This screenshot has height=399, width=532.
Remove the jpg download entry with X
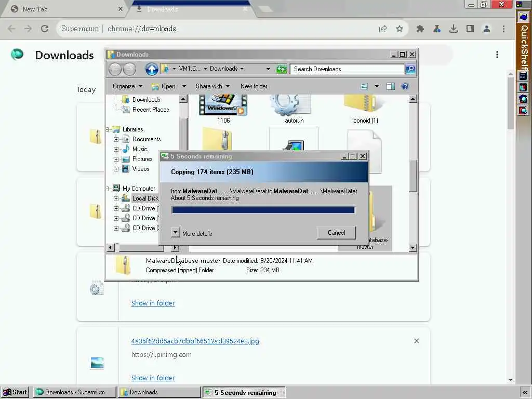[x=416, y=341]
